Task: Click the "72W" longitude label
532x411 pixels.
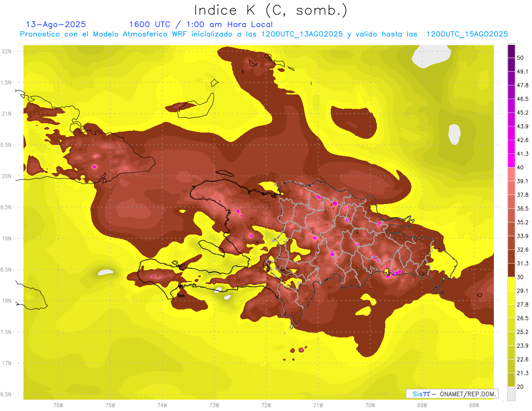Action: pos(266,405)
